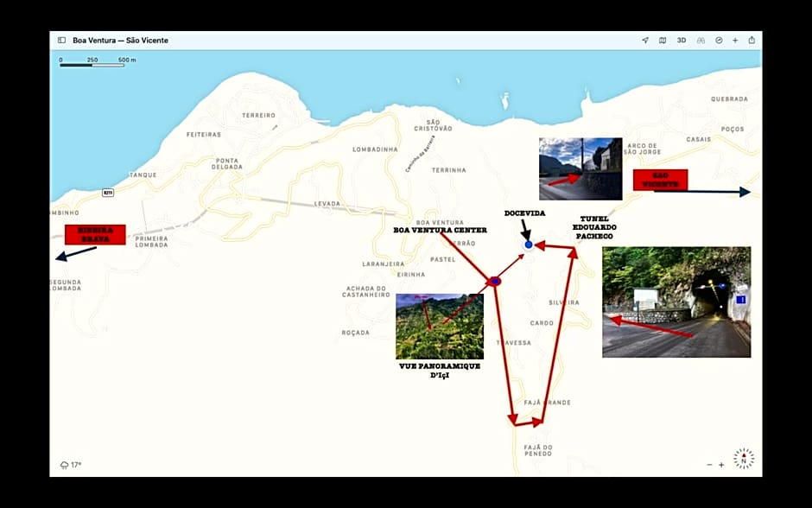Viewport: 812px width, 508px height.
Task: Click the red São Vicente label
Action: click(x=660, y=180)
